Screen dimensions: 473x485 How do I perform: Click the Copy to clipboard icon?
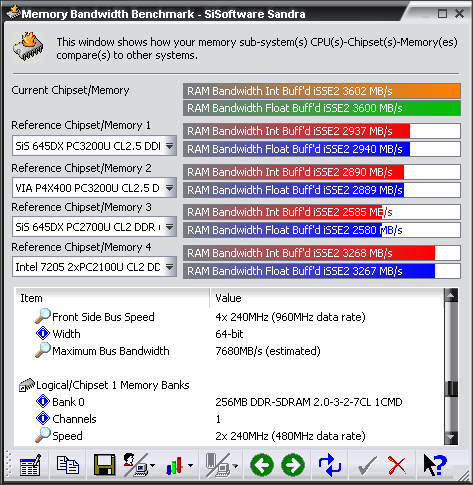[68, 465]
